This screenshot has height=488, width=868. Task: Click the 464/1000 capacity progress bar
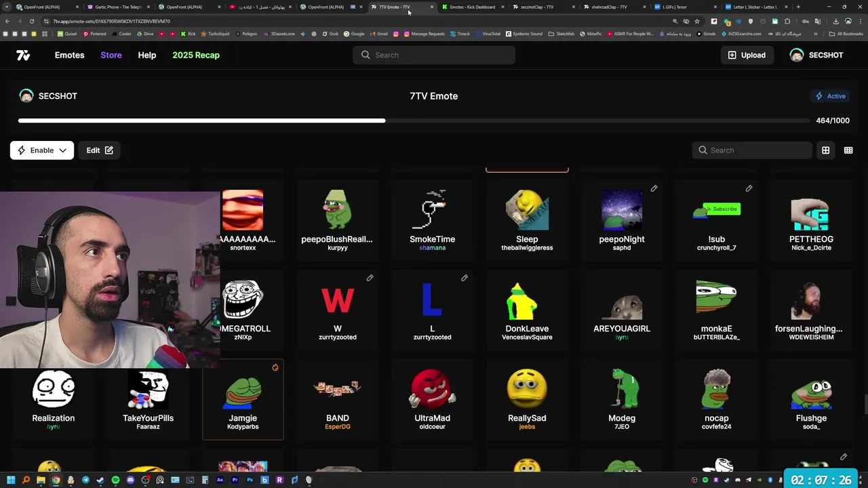414,121
